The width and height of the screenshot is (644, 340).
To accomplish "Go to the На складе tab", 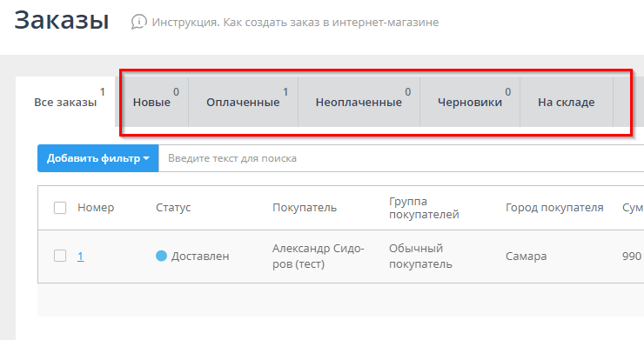I will pos(567,102).
